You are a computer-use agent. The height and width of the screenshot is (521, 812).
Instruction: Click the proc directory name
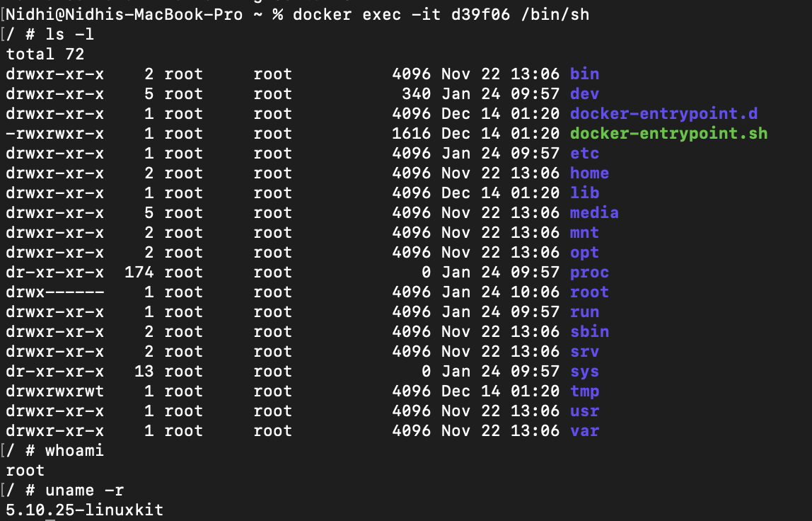click(589, 273)
